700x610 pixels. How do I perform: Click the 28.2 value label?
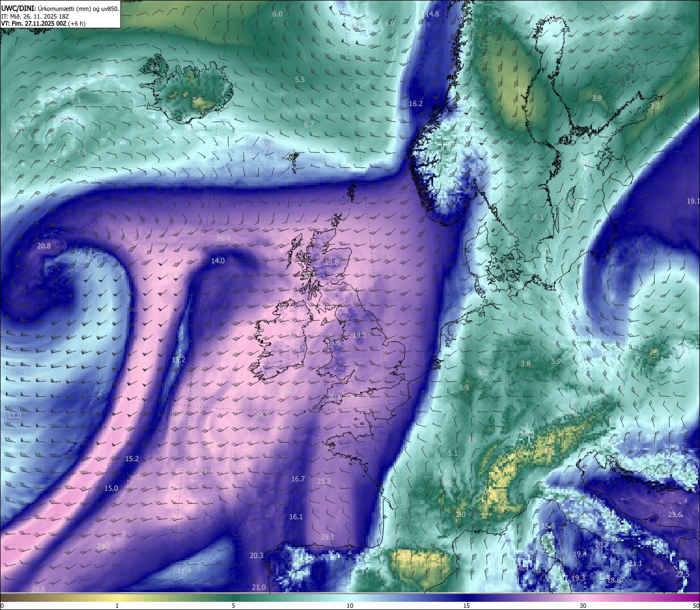pyautogui.click(x=103, y=545)
